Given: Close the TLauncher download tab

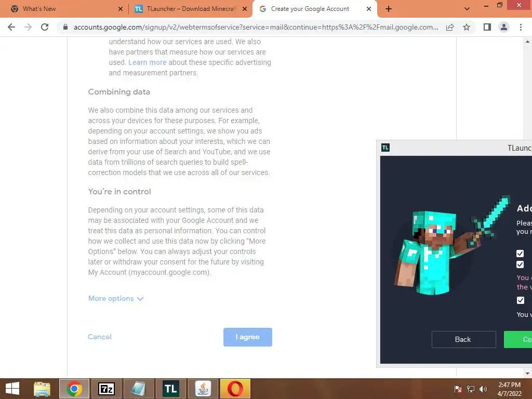Looking at the screenshot, I should 245,9.
